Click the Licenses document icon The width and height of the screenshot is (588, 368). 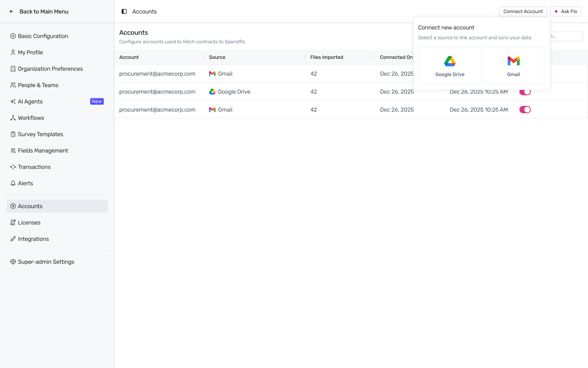coord(13,223)
